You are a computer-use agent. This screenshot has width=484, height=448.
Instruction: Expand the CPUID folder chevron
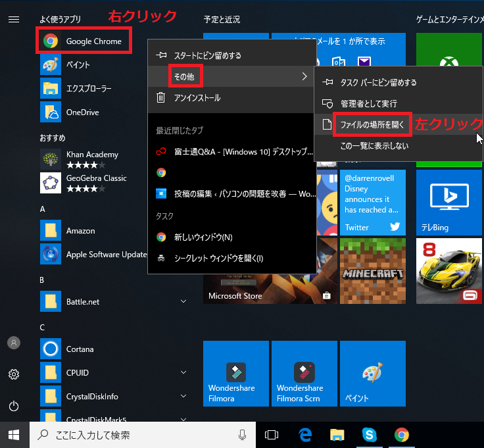point(183,372)
